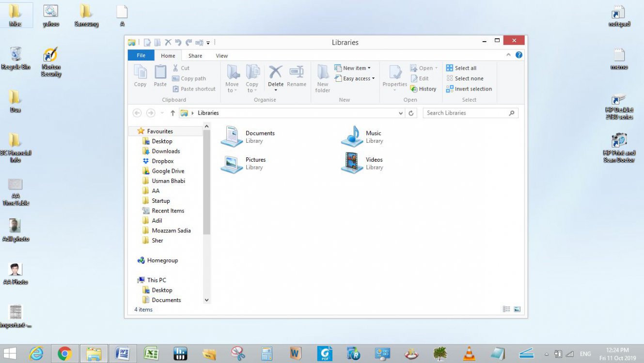This screenshot has width=644, height=363.
Task: Launch VLC media player from the taskbar
Action: pyautogui.click(x=468, y=353)
